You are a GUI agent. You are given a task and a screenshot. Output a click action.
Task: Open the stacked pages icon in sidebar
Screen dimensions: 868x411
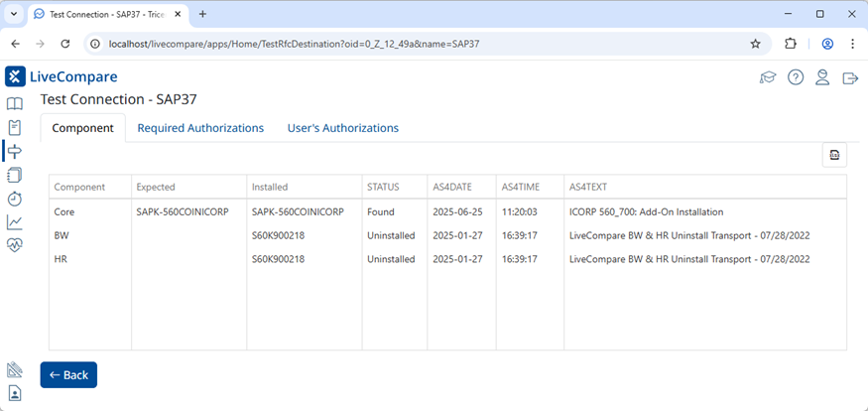(x=15, y=175)
